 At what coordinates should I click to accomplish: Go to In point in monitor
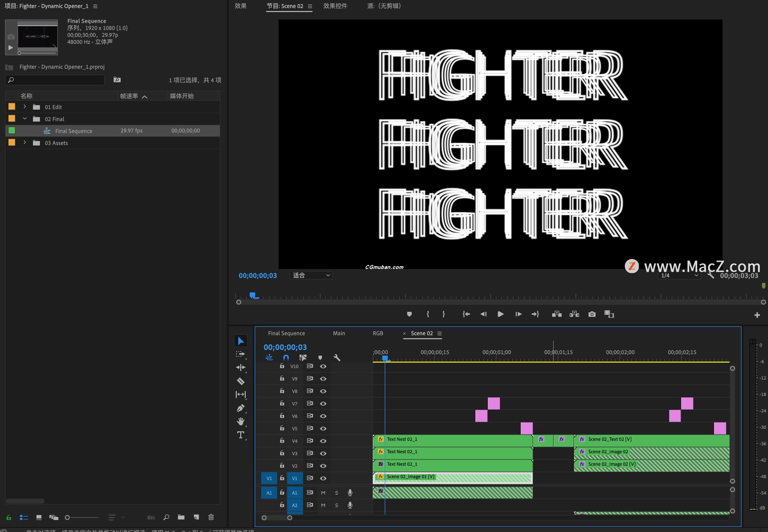[466, 314]
